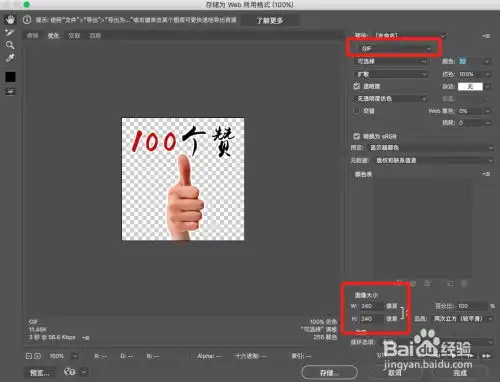Switch to the 双联 view tab
This screenshot has height=382, width=500.
(x=74, y=36)
